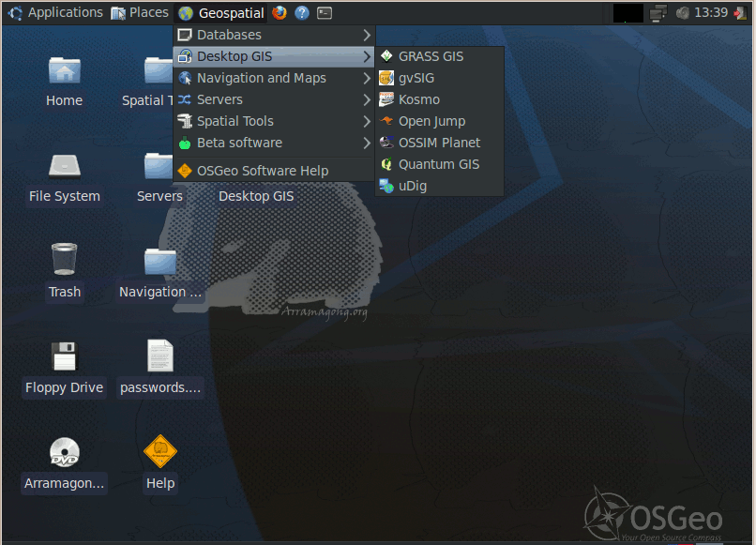Select Desktop GIS menu entry
Image resolution: width=756 pixels, height=545 pixels.
(x=273, y=56)
